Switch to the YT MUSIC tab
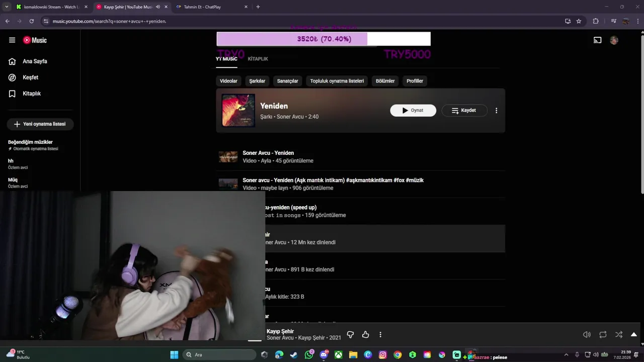Viewport: 644px width, 362px height. coord(226,59)
